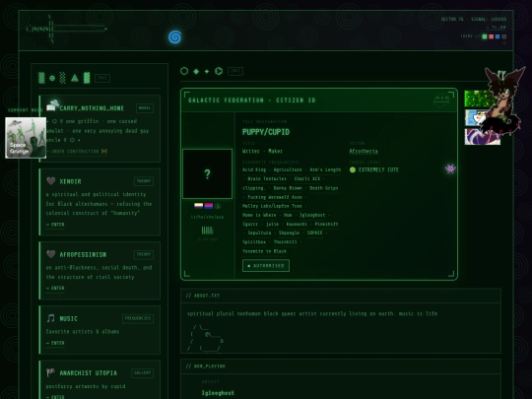Click the barcode icon under the pronouns

(207, 231)
